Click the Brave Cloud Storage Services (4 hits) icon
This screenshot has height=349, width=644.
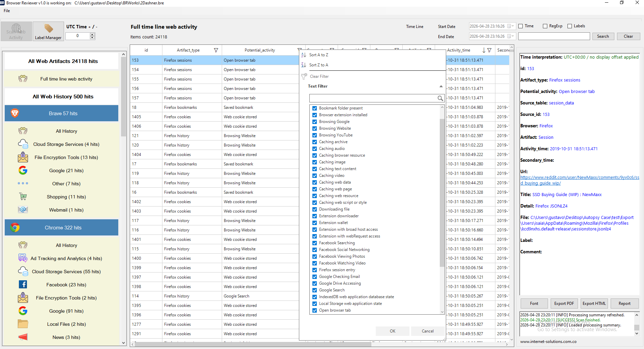point(23,144)
